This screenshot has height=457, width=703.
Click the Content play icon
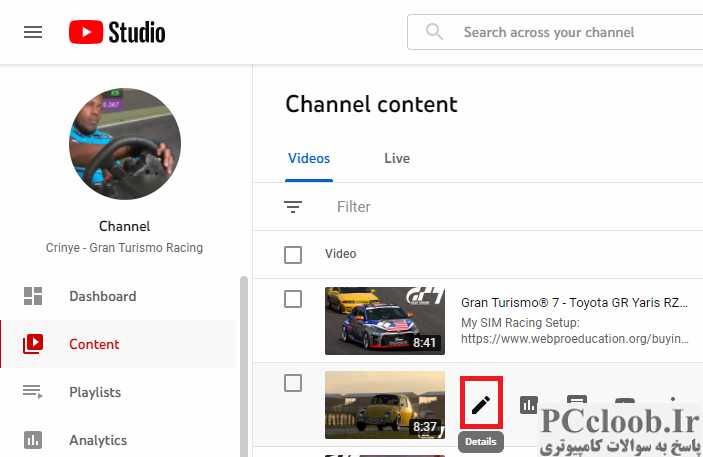tap(33, 344)
